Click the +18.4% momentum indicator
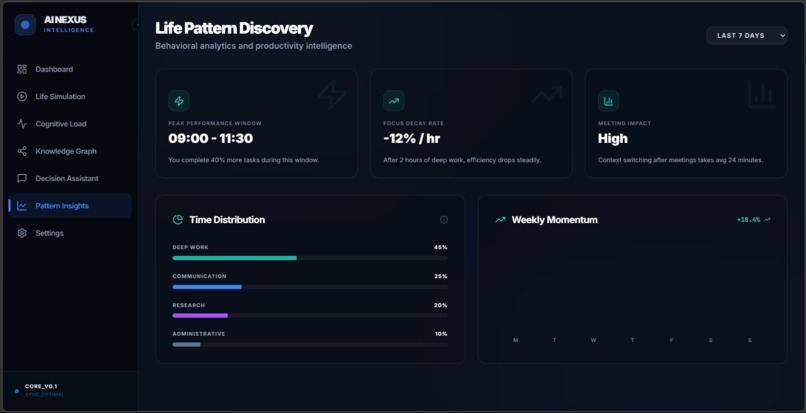 coord(754,220)
